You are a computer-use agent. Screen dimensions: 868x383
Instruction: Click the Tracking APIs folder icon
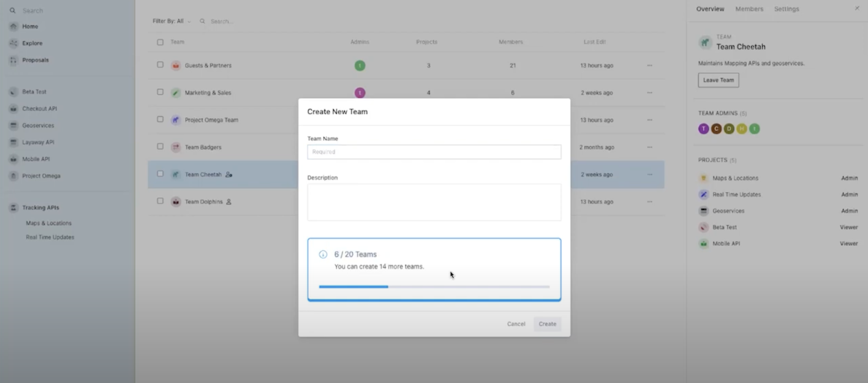(x=13, y=207)
